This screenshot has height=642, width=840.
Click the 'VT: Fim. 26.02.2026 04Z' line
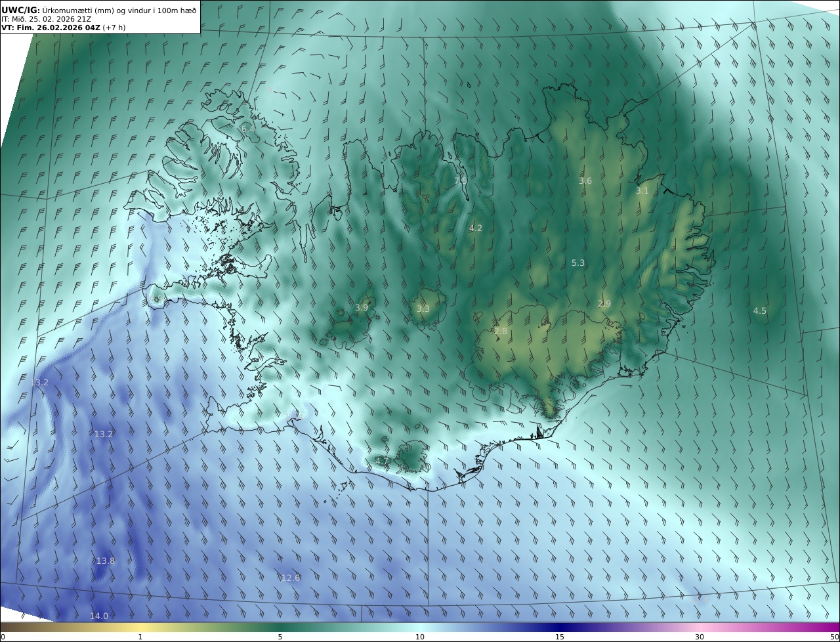click(x=51, y=28)
